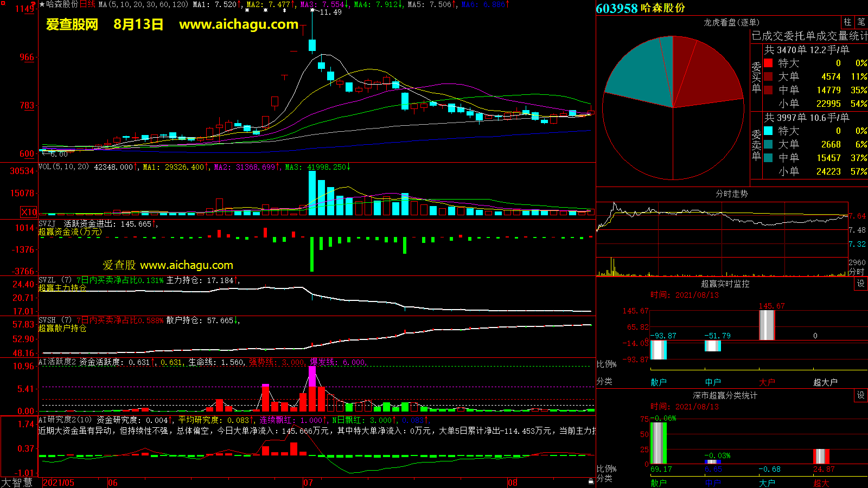Click the star icon before 哈森股份
The height and width of the screenshot is (488, 868).
(42, 4)
